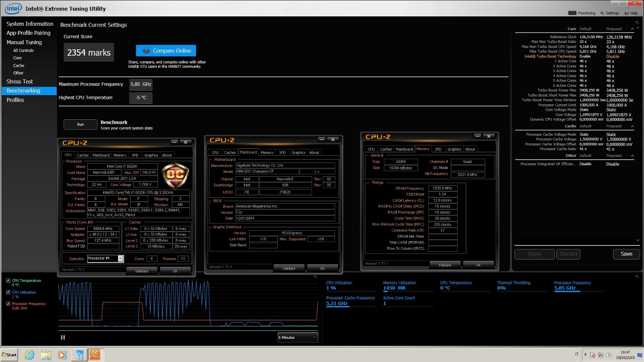Show hidden tray icons arrow
Viewport: 644px width, 362px height.
point(585,355)
